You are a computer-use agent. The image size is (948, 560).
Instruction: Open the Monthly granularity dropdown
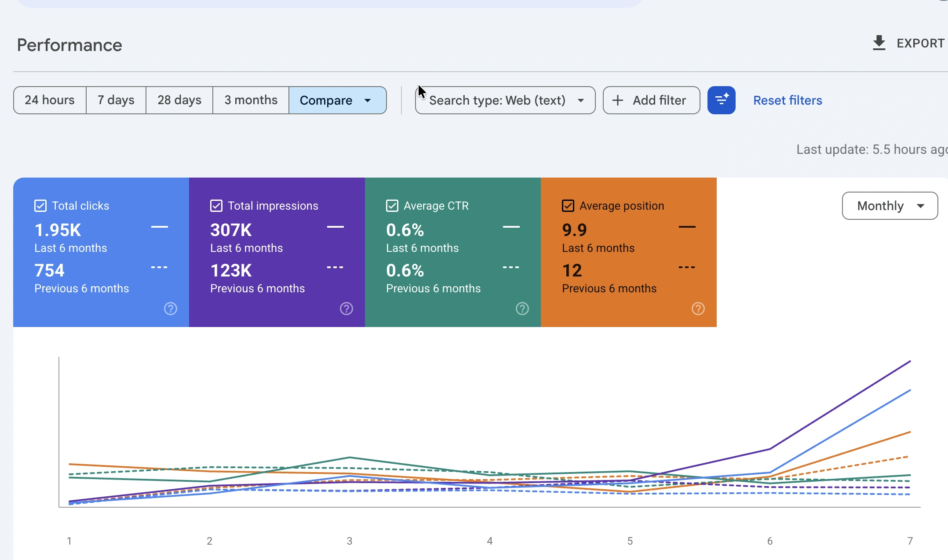(x=890, y=206)
